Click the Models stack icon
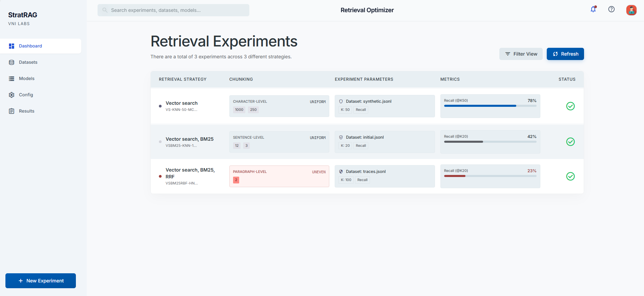 [12, 79]
